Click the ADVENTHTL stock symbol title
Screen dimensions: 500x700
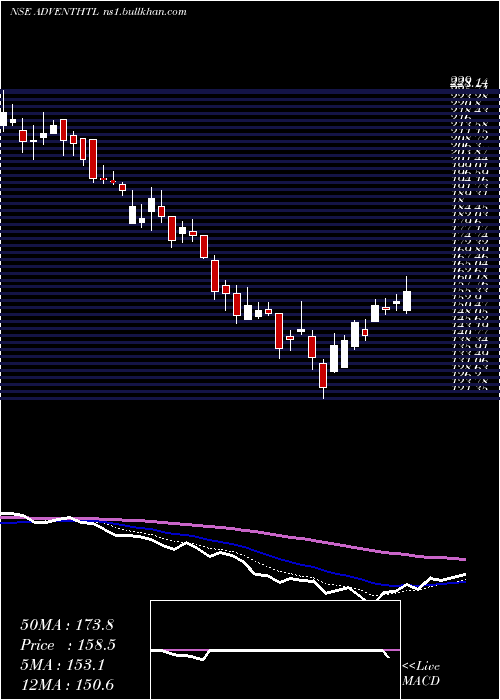pyautogui.click(x=67, y=12)
